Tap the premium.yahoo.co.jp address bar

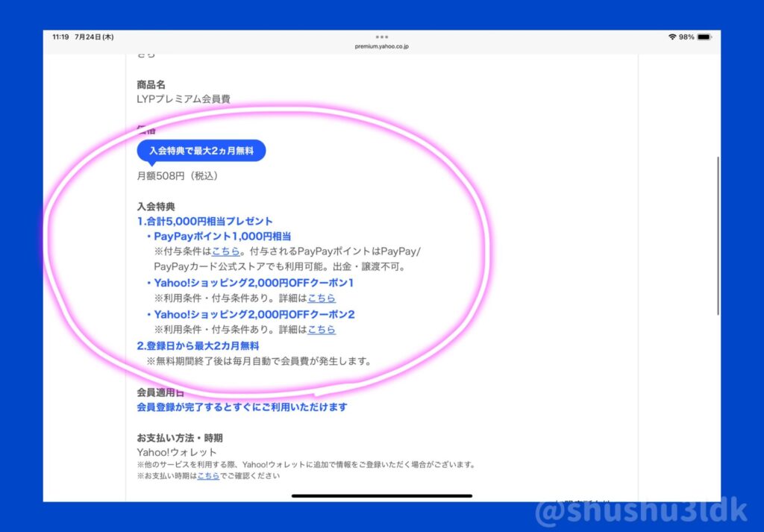coord(382,47)
